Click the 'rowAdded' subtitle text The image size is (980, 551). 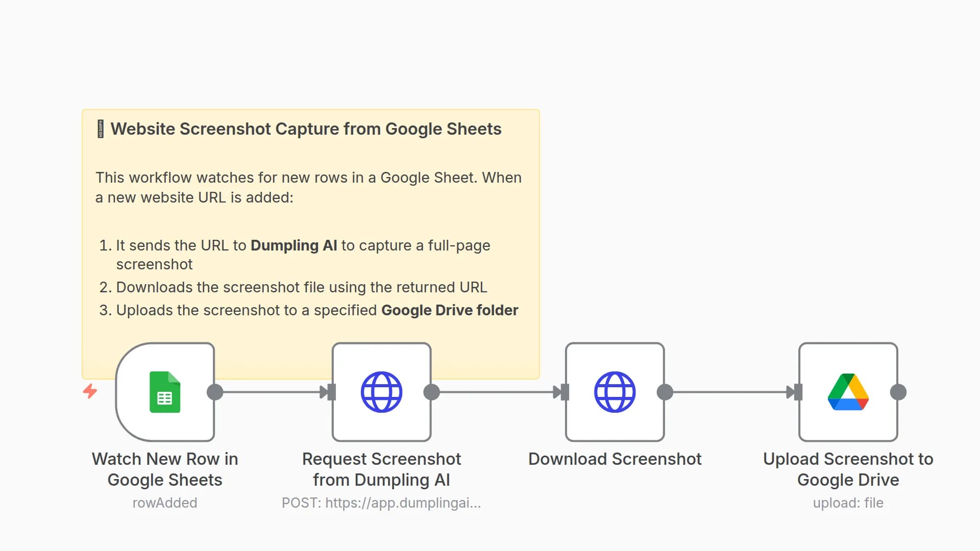click(164, 503)
